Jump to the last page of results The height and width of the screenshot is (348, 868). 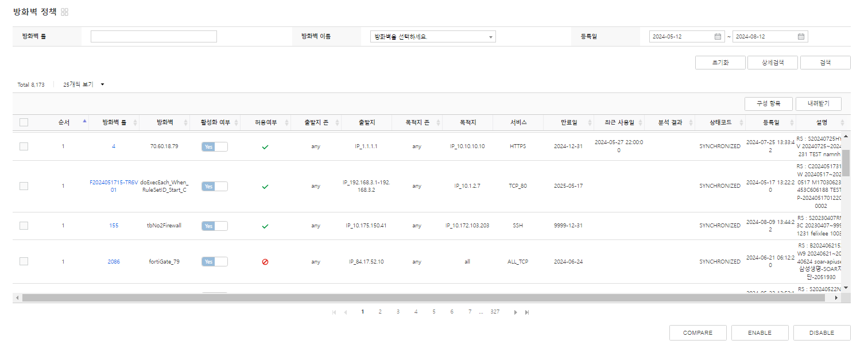click(x=527, y=312)
